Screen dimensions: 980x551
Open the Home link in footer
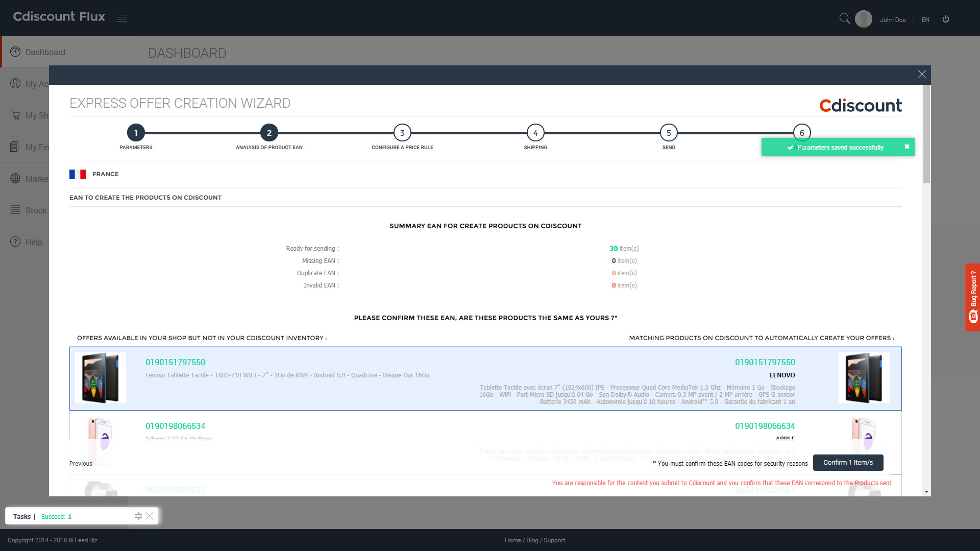click(x=512, y=540)
